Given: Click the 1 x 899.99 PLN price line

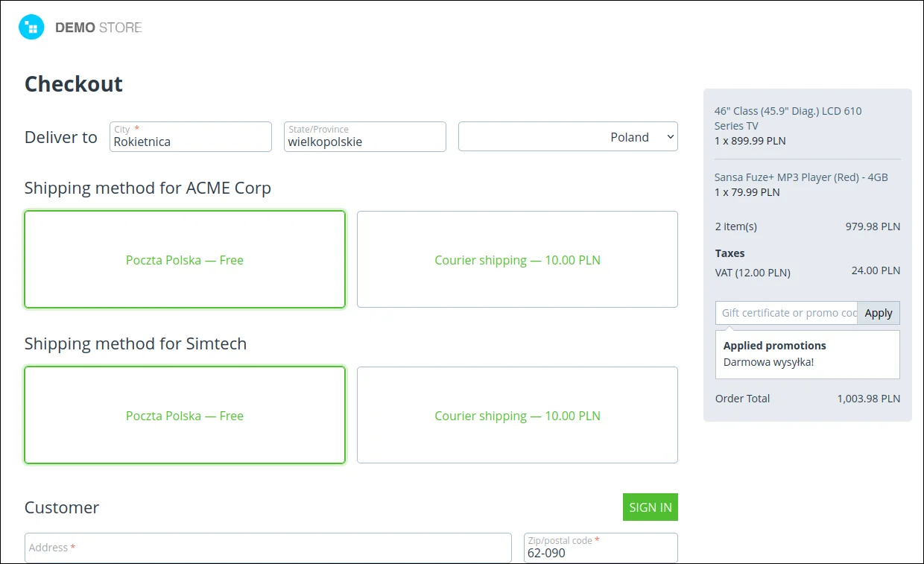Looking at the screenshot, I should (x=750, y=141).
